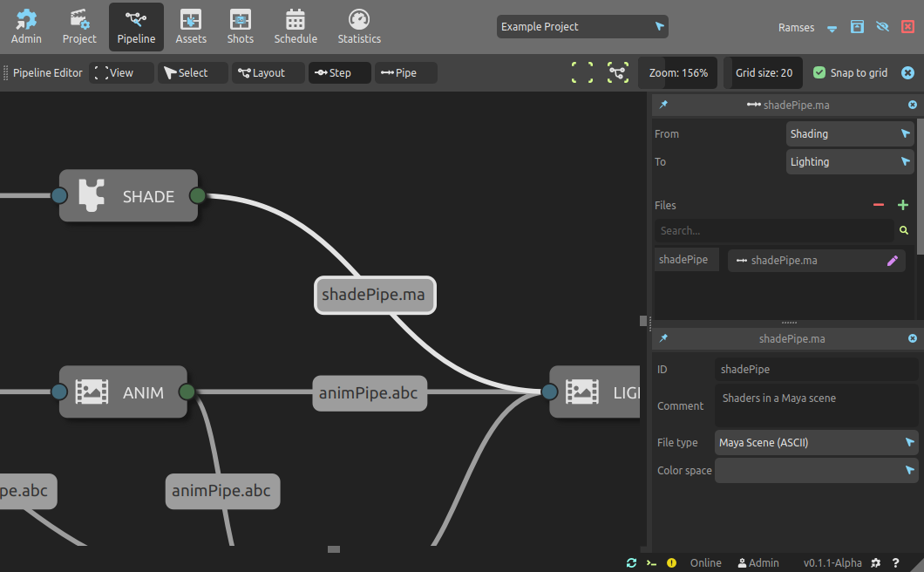Click the refresh sync icon in status bar
Image resolution: width=924 pixels, height=572 pixels.
[x=631, y=562]
